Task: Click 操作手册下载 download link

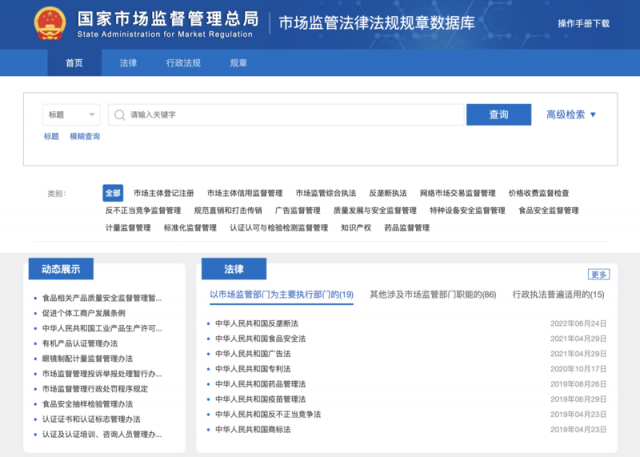Action: click(x=583, y=23)
